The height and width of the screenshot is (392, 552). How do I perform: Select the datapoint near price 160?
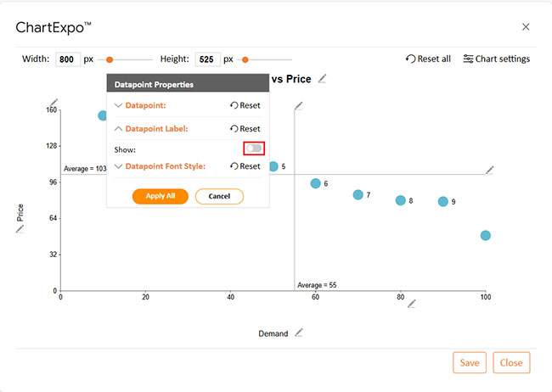103,115
